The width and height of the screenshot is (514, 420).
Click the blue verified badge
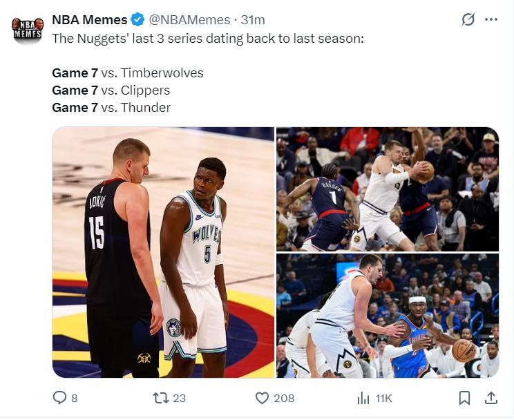[138, 19]
